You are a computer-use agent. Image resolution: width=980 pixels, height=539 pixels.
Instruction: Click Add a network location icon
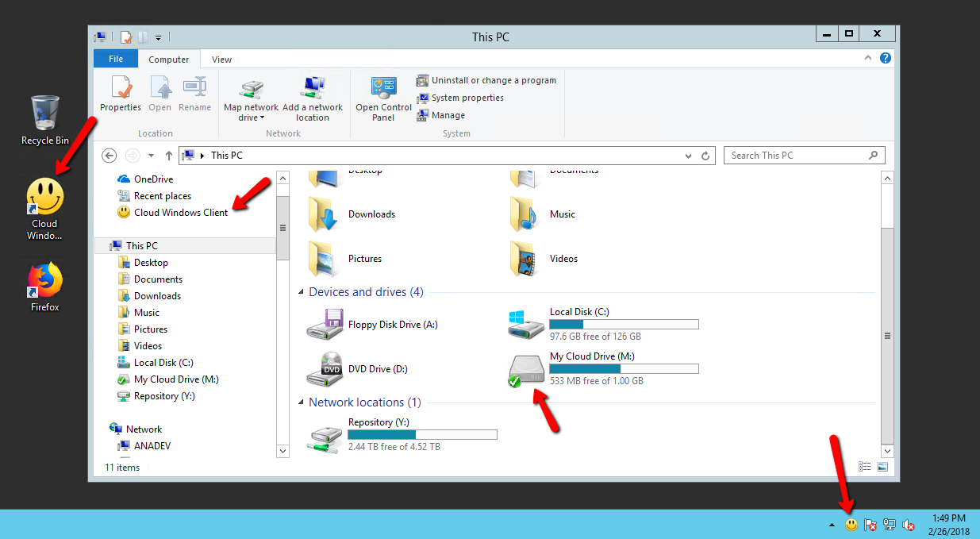point(313,89)
